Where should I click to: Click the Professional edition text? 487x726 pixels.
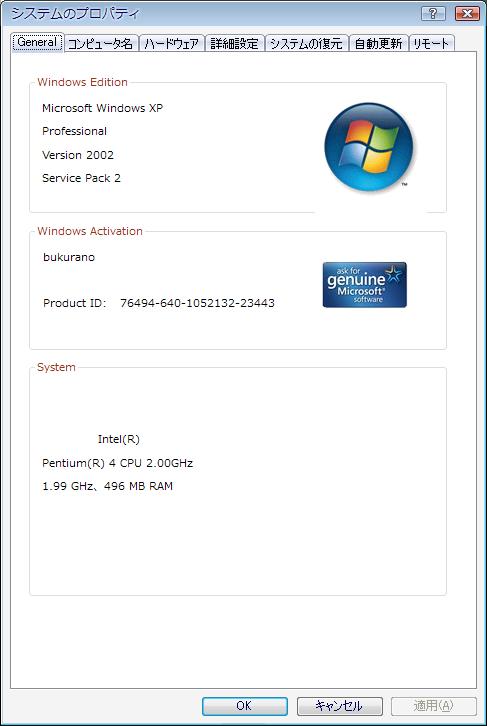[x=75, y=131]
